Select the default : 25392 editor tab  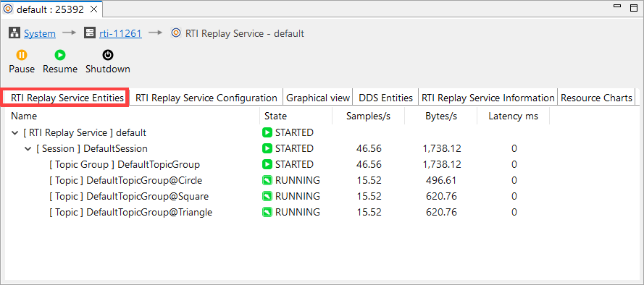[x=51, y=9]
